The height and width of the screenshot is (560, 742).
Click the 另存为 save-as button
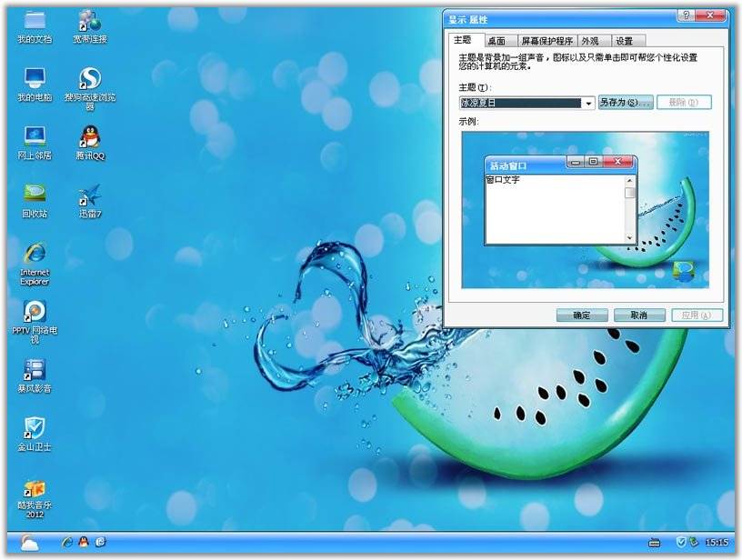pyautogui.click(x=626, y=102)
